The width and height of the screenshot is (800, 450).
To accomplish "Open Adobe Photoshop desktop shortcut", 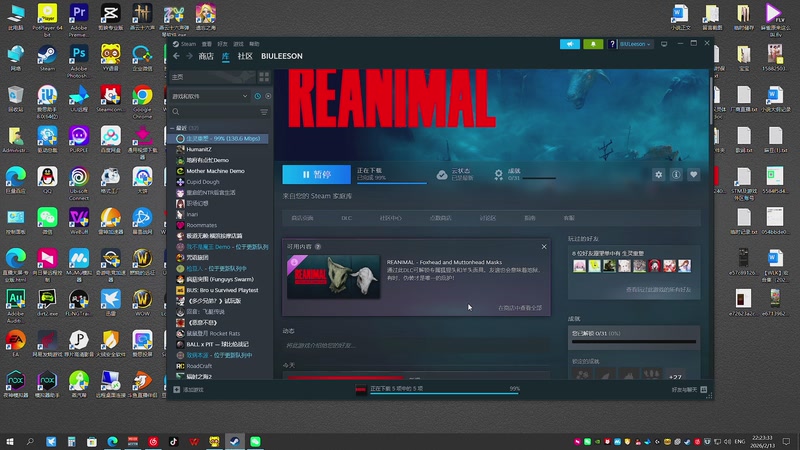I will [x=79, y=60].
